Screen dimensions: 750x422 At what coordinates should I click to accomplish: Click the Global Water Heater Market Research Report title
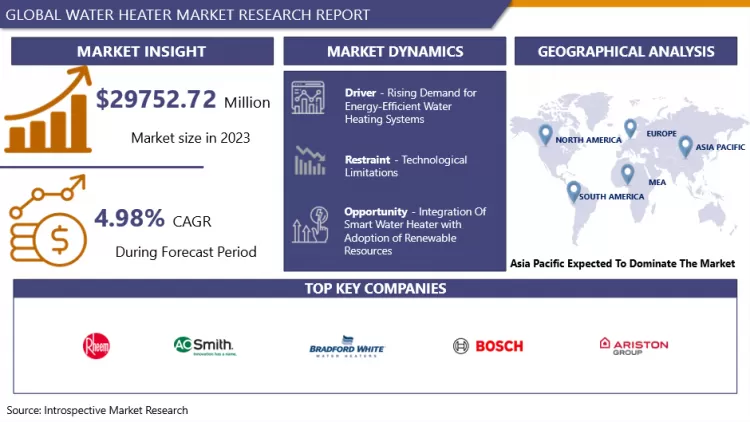tap(188, 15)
